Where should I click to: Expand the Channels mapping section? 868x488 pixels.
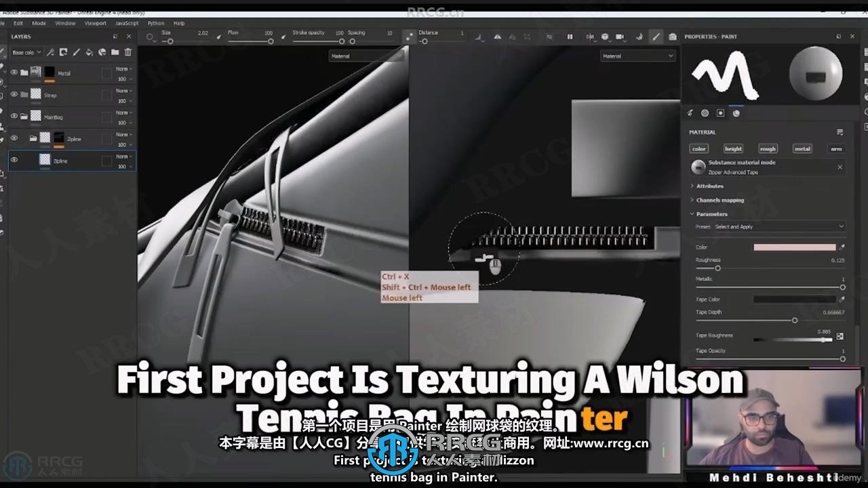pos(717,200)
